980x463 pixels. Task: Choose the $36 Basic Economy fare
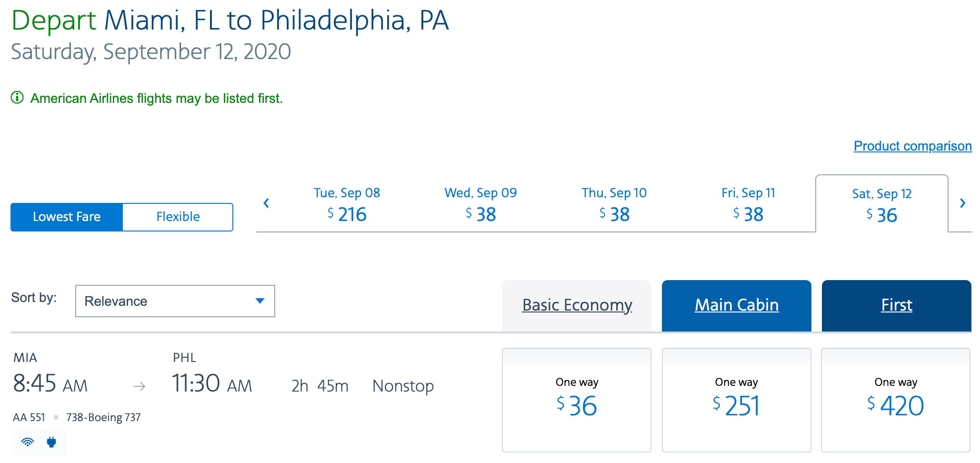(x=577, y=400)
